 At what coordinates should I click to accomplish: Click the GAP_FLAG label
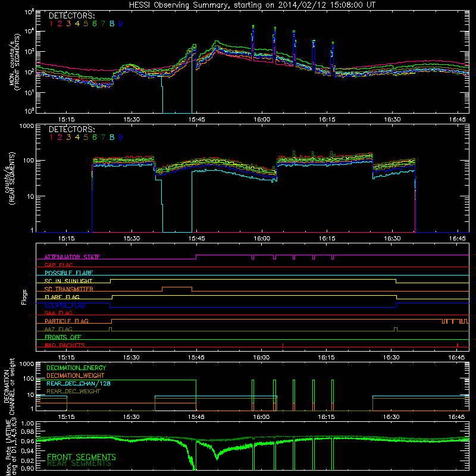(58, 265)
